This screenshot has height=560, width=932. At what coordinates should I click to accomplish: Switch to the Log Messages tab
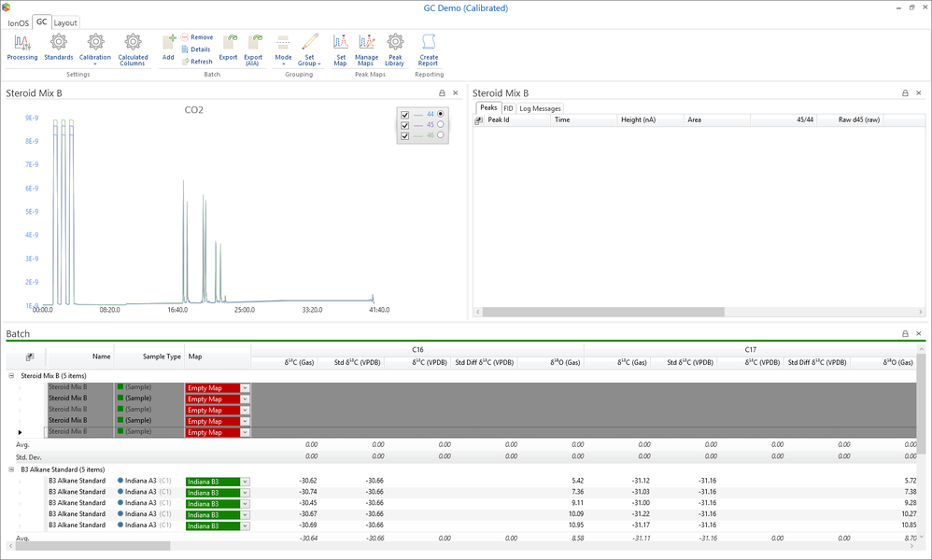point(540,108)
